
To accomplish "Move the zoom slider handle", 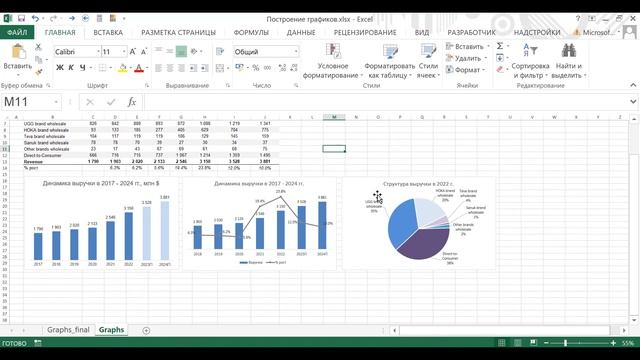I will (x=565, y=343).
